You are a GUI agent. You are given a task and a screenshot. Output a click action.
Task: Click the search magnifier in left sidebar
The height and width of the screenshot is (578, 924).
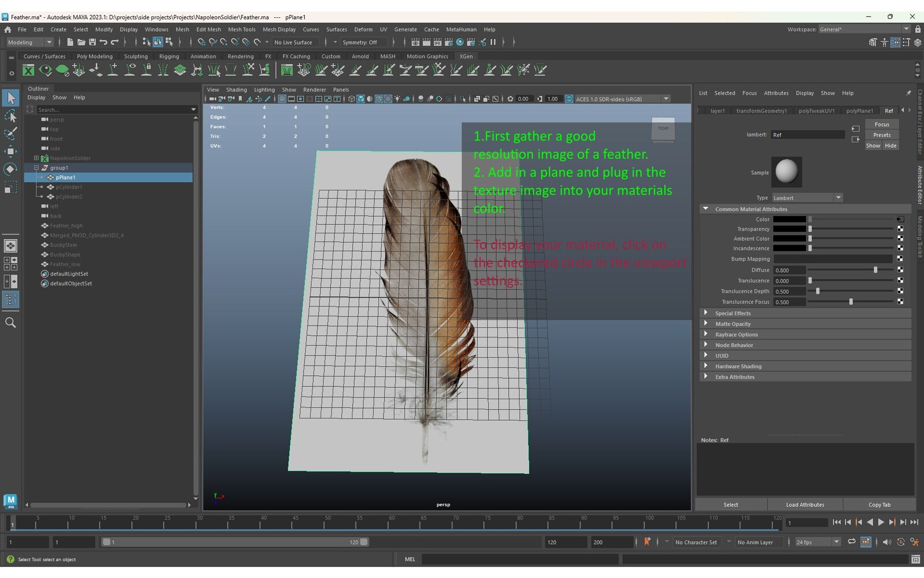point(10,323)
